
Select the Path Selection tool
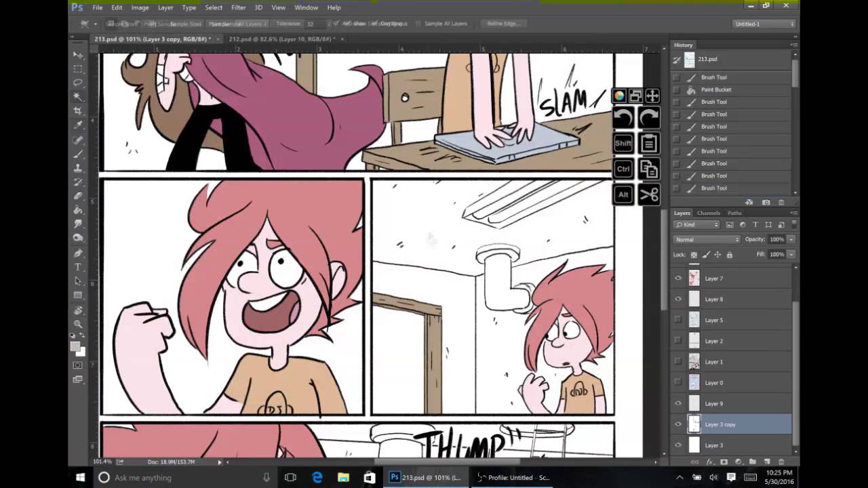point(78,282)
